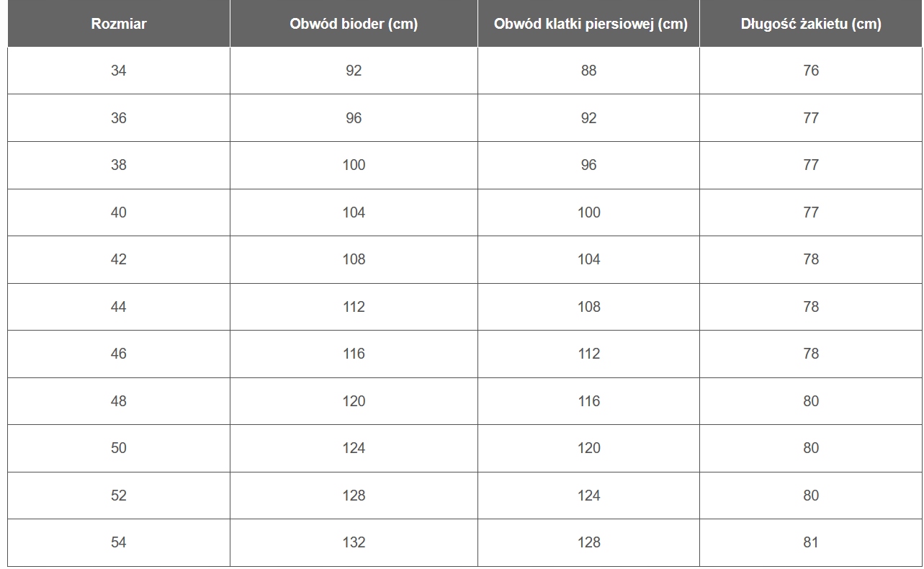Select jacket length 81 cell
This screenshot has height=569, width=924.
(811, 542)
